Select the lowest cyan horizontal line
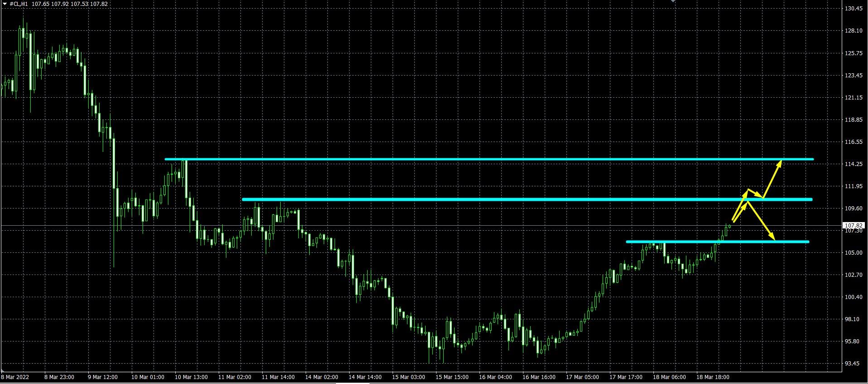Image resolution: width=868 pixels, height=384 pixels. coord(679,242)
